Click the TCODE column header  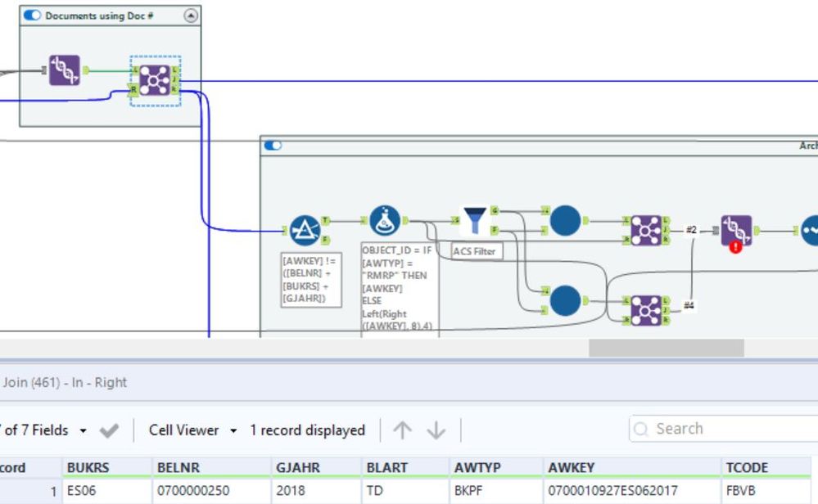click(x=767, y=467)
